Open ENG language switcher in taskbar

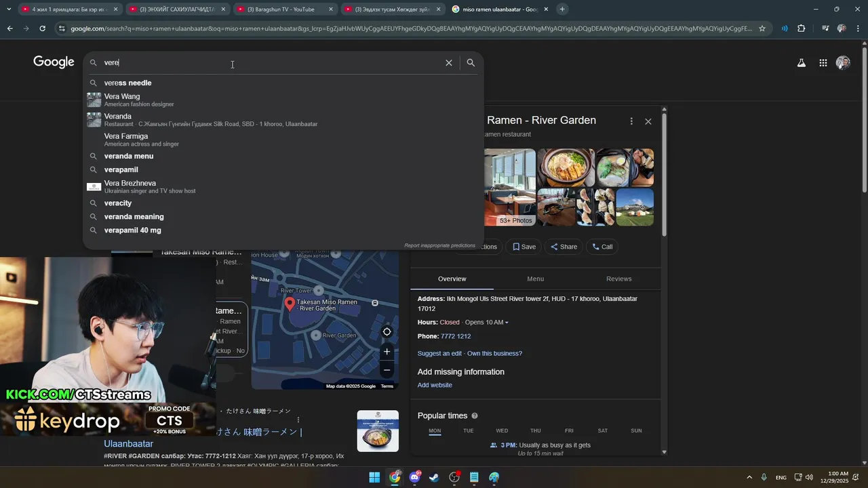tap(781, 478)
